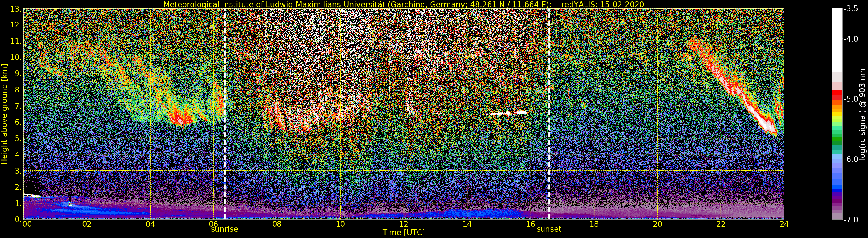Screen dimensions: 868x238
Task: Click time axis tick '20'
Action: 657,224
